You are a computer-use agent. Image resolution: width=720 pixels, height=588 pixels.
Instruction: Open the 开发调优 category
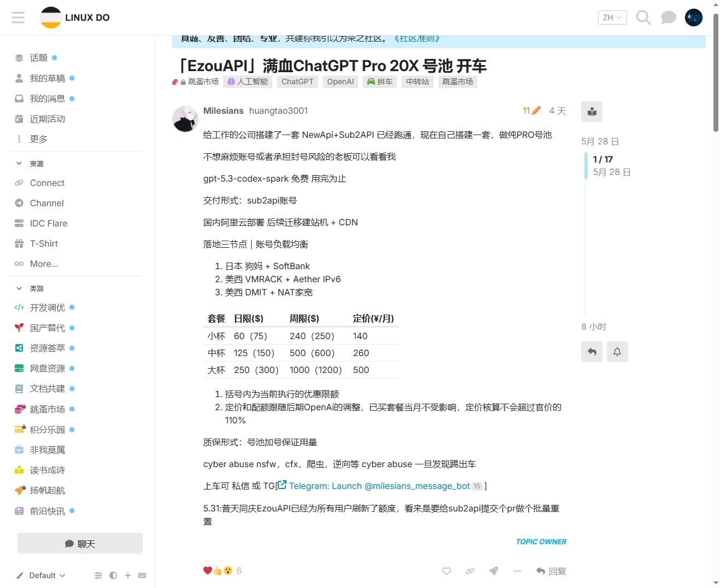click(47, 307)
